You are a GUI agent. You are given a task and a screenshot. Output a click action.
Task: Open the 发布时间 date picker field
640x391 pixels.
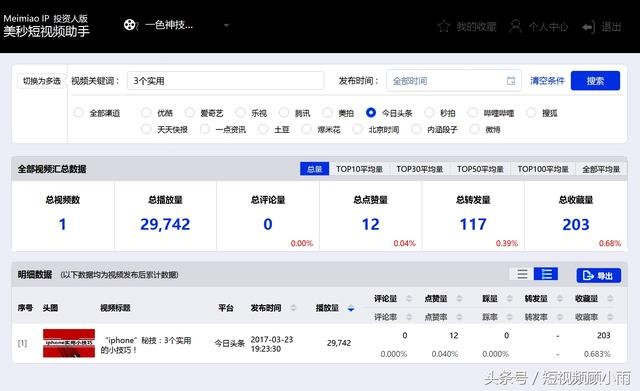tap(454, 81)
